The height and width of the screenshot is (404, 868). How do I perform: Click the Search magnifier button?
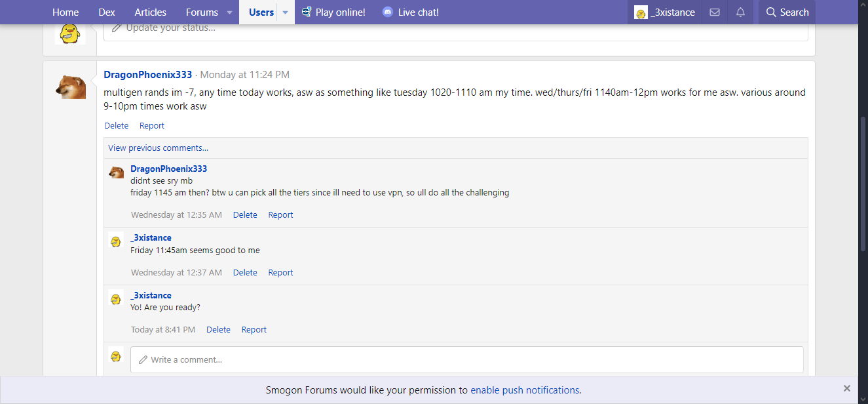point(787,12)
